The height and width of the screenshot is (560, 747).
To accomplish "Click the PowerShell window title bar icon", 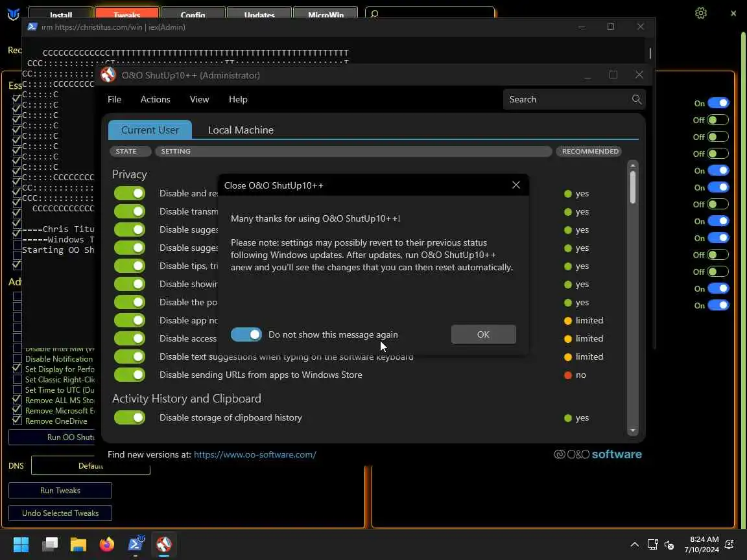I will (x=32, y=27).
